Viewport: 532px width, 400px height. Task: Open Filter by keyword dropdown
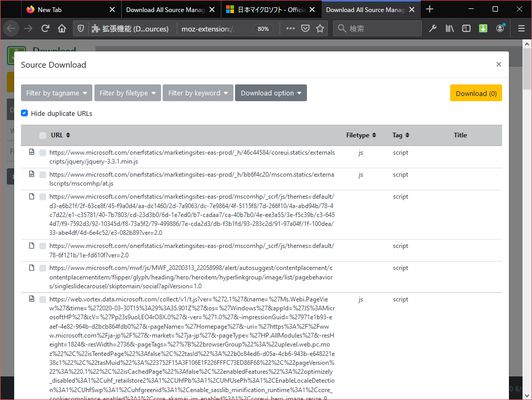198,93
